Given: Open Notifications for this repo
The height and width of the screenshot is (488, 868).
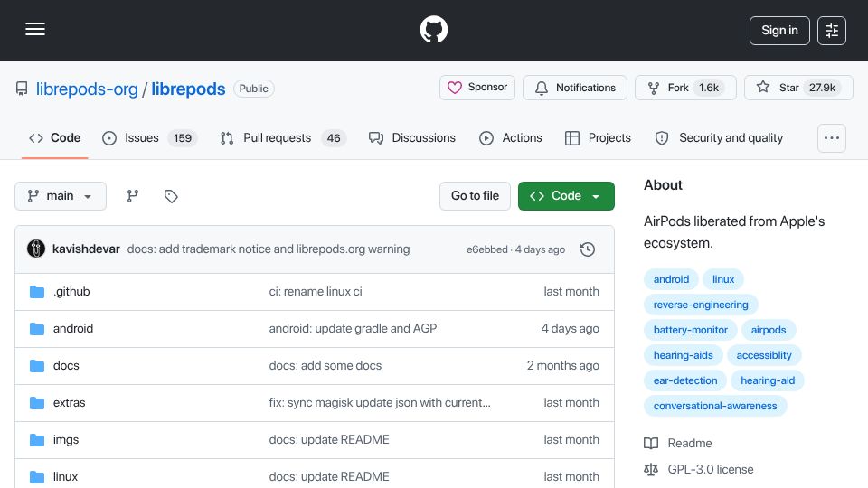Looking at the screenshot, I should coord(575,88).
